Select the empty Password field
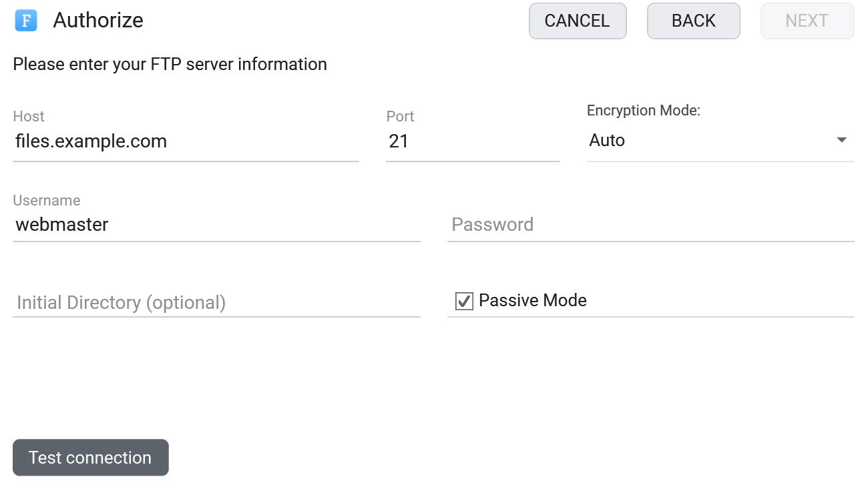868x503 pixels. [651, 225]
